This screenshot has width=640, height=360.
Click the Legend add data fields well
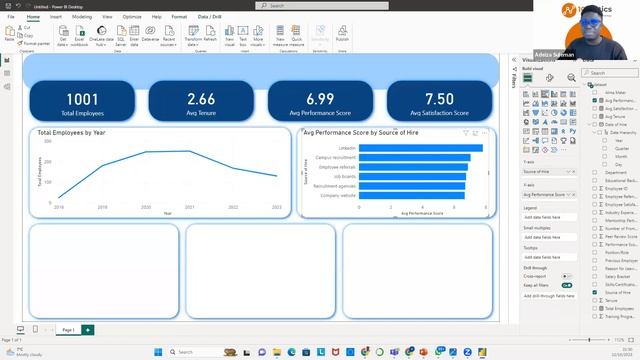pyautogui.click(x=549, y=217)
